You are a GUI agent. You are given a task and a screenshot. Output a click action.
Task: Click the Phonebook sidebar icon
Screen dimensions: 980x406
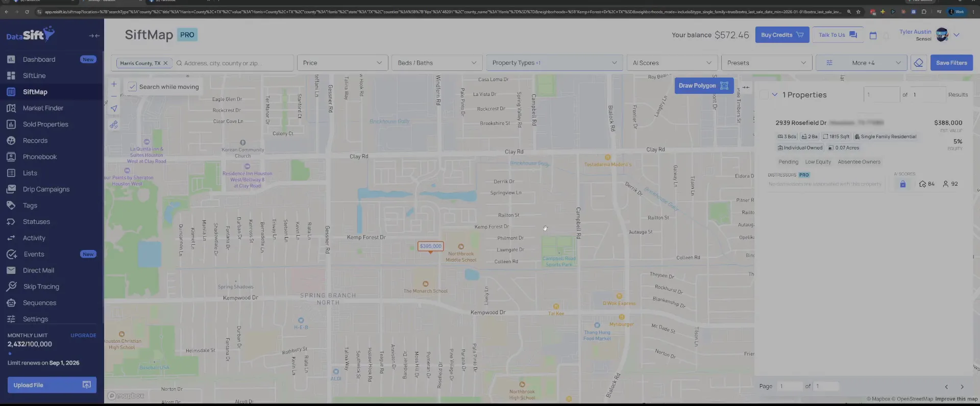tap(11, 157)
